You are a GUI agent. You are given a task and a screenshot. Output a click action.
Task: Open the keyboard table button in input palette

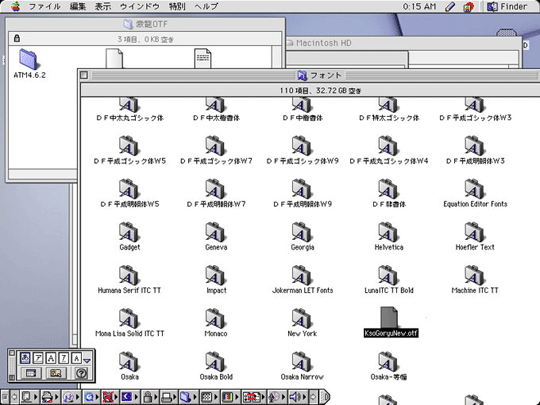point(31,373)
